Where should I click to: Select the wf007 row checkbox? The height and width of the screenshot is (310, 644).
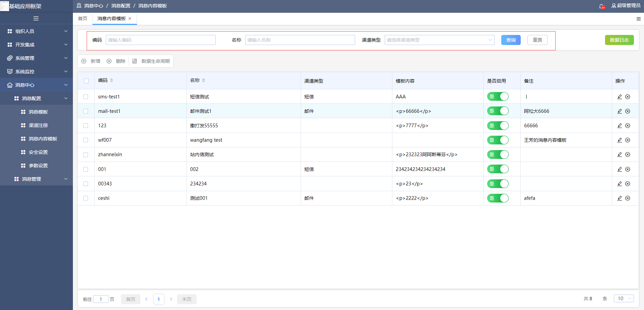tap(86, 140)
